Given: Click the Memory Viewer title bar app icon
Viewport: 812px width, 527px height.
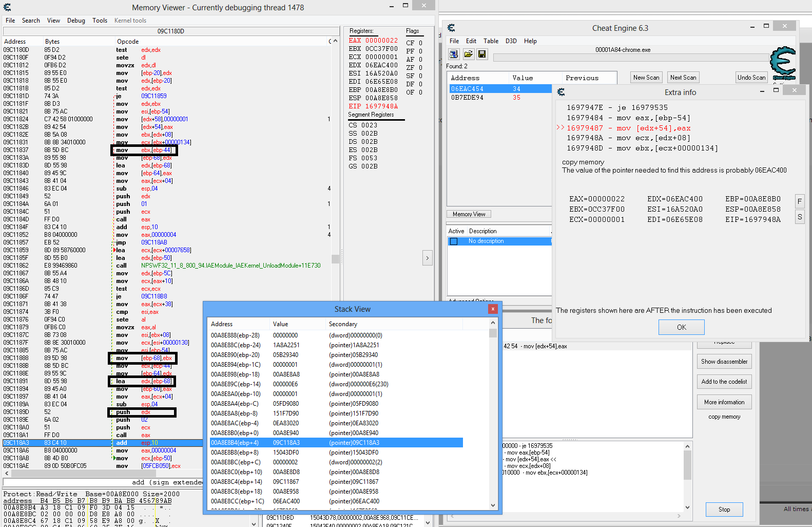Looking at the screenshot, I should pos(7,7).
